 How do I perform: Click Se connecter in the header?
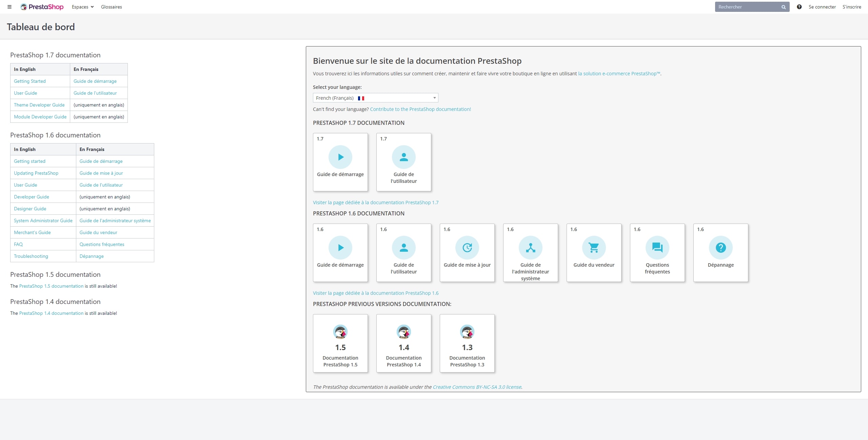point(822,7)
